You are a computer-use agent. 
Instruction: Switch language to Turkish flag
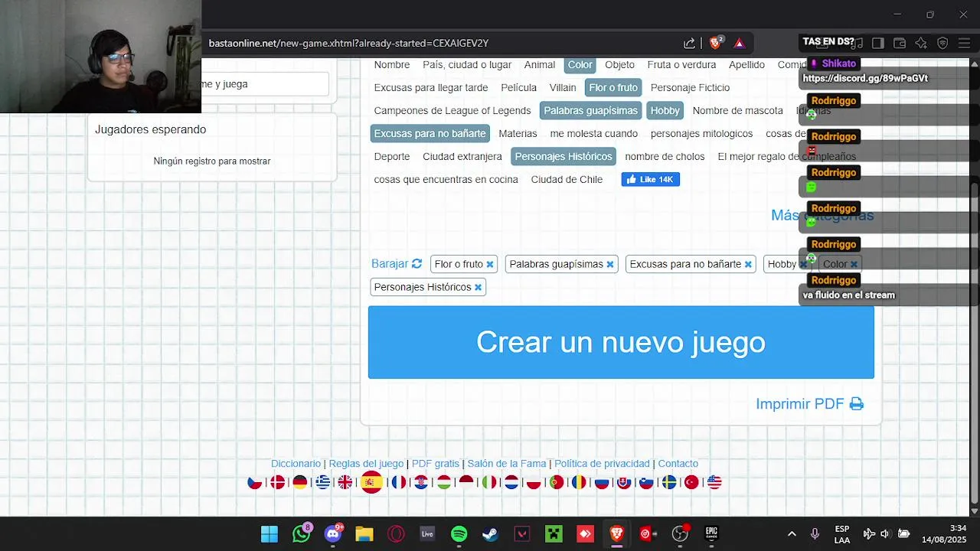691,482
